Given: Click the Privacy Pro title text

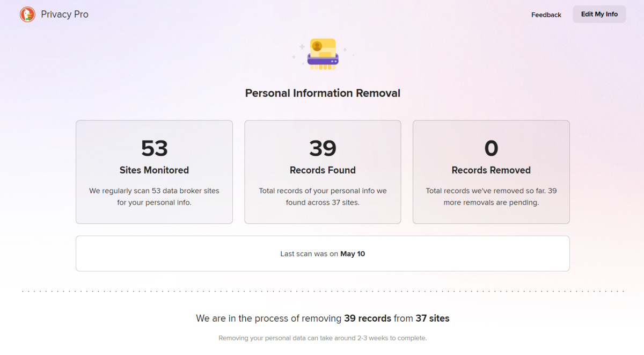Looking at the screenshot, I should point(64,15).
